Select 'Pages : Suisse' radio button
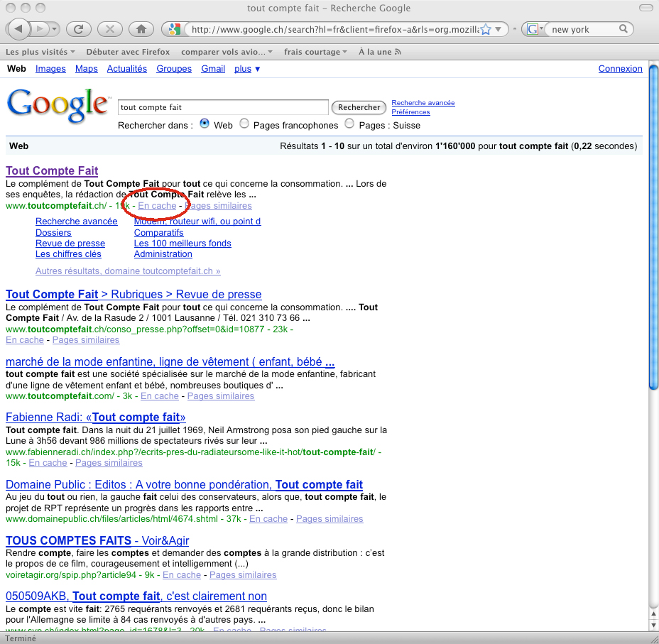This screenshot has width=659, height=644. 349,124
